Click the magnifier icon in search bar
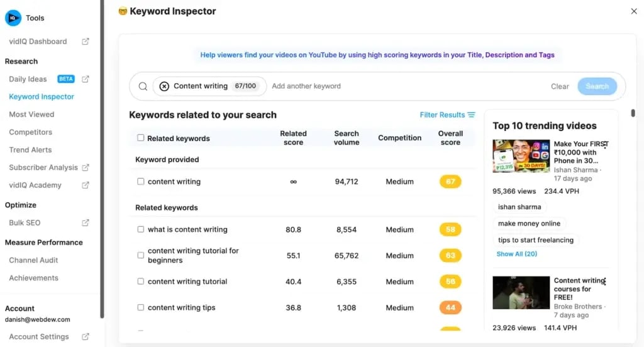The image size is (644, 347). click(x=143, y=86)
